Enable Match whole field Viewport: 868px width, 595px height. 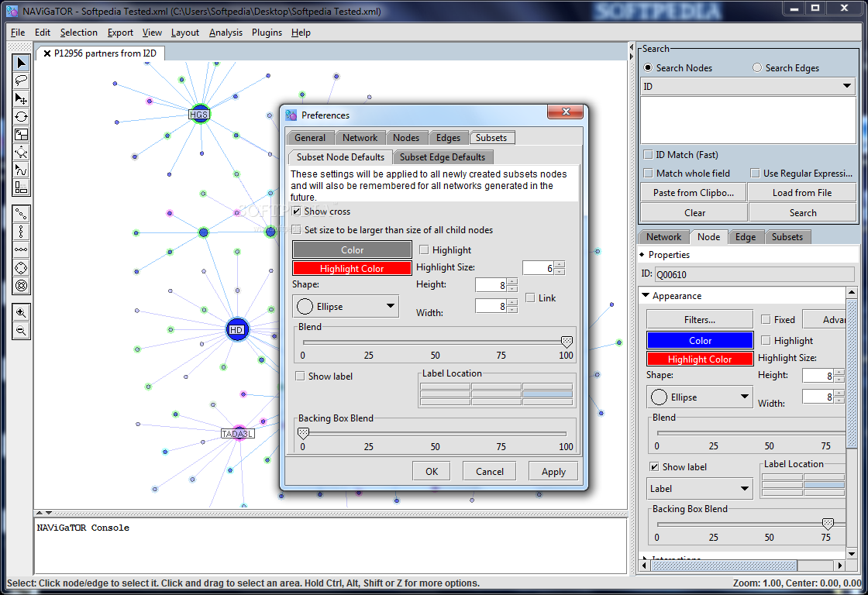pyautogui.click(x=648, y=174)
